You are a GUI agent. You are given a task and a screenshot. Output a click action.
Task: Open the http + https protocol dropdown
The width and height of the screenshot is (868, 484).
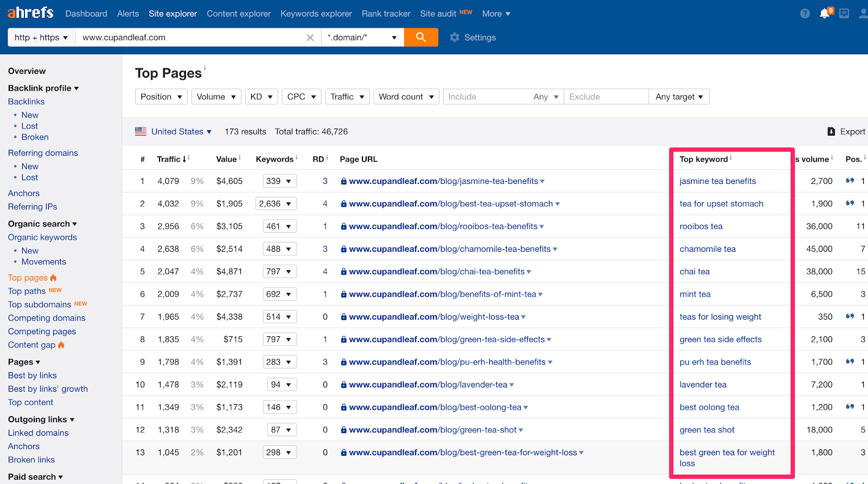coord(41,37)
